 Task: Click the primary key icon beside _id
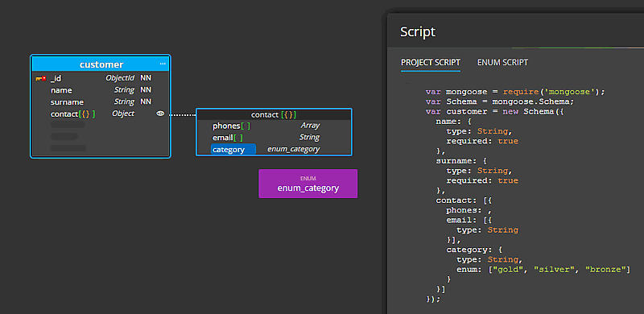tap(41, 78)
